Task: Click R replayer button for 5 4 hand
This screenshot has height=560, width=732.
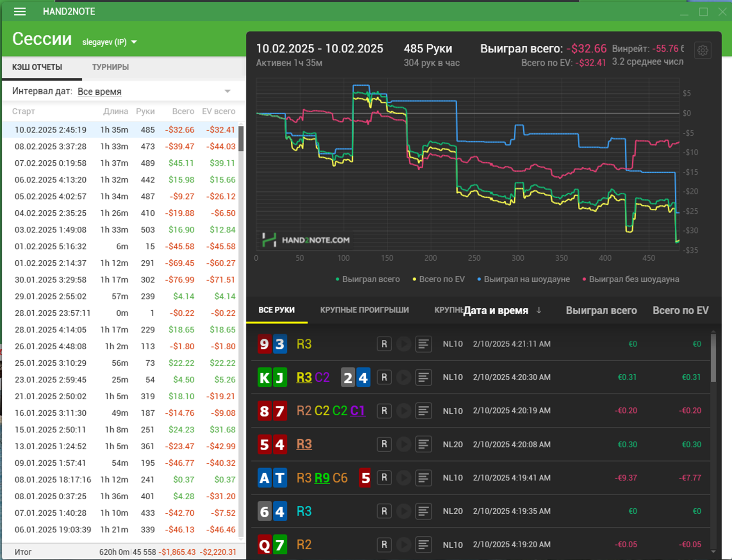Action: coord(384,444)
